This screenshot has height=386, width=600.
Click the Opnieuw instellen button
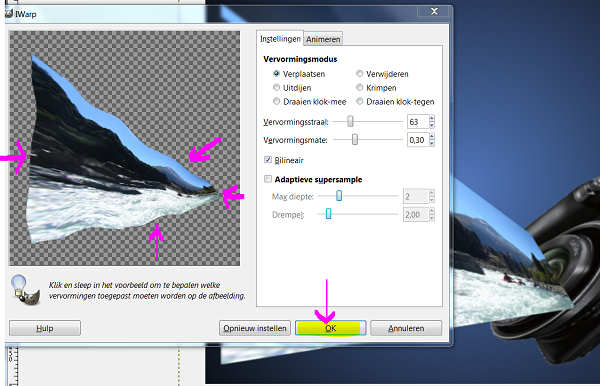pos(255,328)
